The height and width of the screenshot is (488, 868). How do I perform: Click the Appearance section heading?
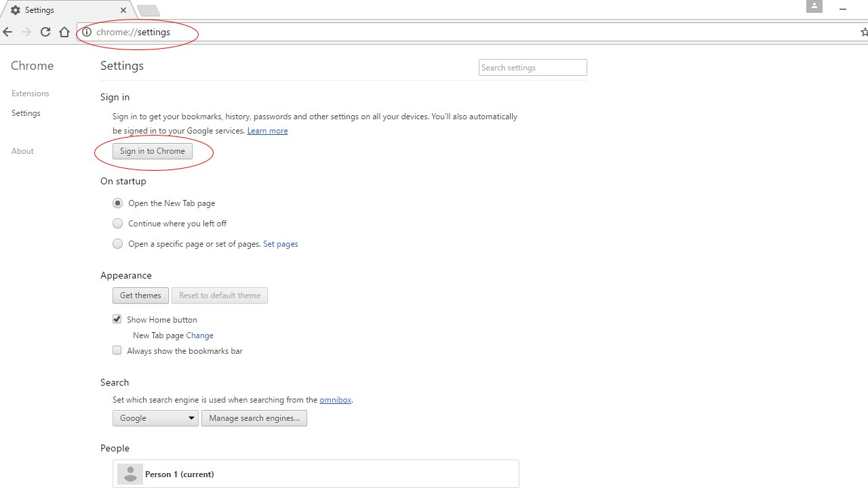pyautogui.click(x=126, y=275)
